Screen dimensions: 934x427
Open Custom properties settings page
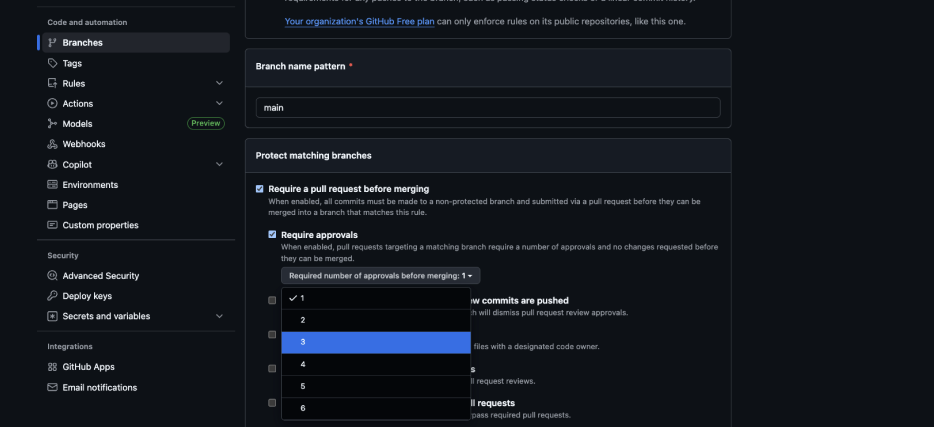pos(100,225)
